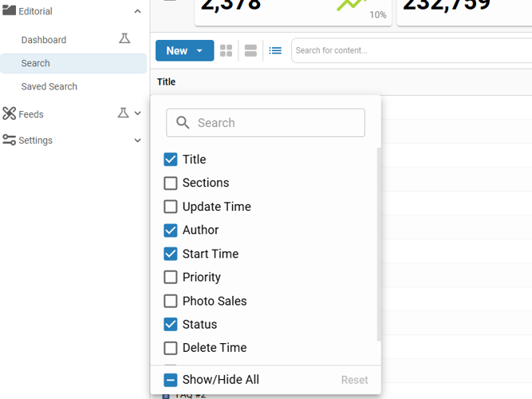Click the Dashboard beta flask icon
Image resolution: width=532 pixels, height=399 pixels.
pyautogui.click(x=124, y=38)
